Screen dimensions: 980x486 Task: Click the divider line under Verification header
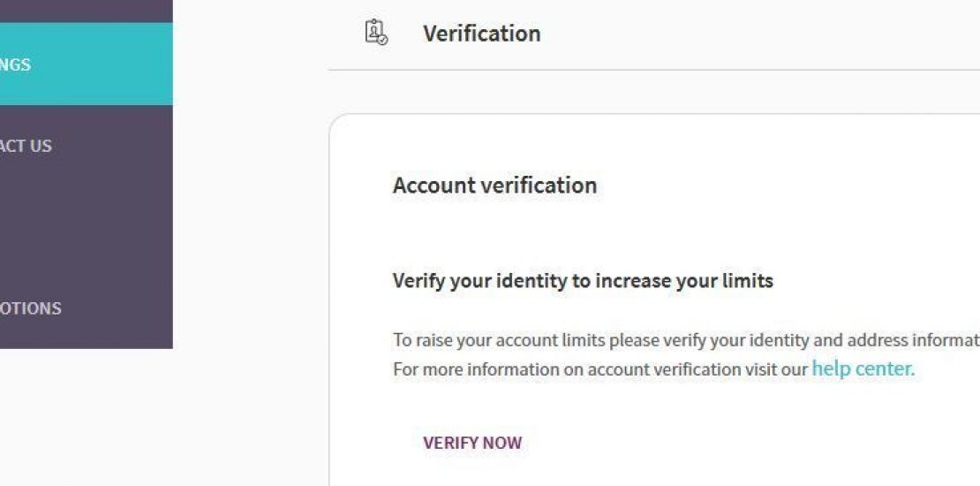click(653, 70)
